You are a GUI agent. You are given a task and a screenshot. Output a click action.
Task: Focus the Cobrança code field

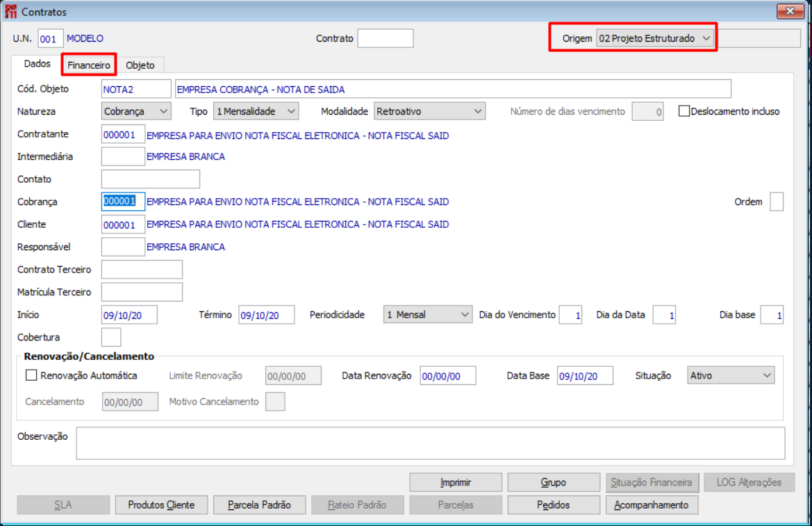point(123,202)
